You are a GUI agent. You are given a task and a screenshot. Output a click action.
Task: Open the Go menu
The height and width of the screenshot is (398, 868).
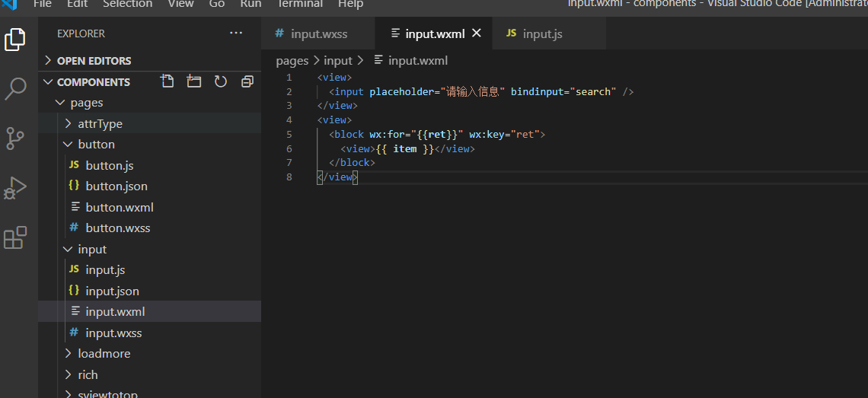[217, 5]
